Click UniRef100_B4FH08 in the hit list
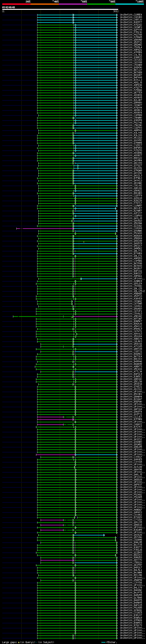 point(131,77)
